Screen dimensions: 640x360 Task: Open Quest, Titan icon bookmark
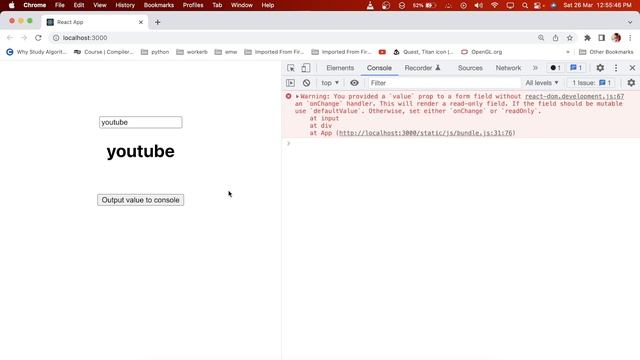pos(423,52)
